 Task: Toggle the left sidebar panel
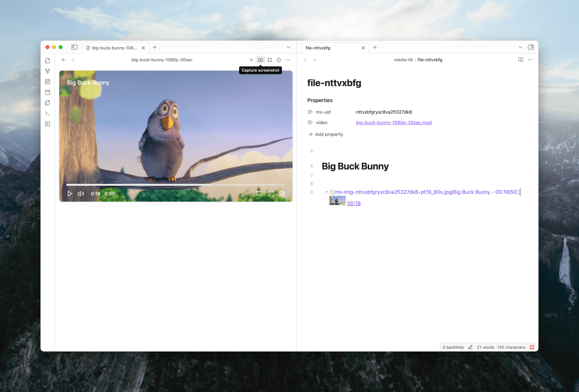(x=74, y=47)
